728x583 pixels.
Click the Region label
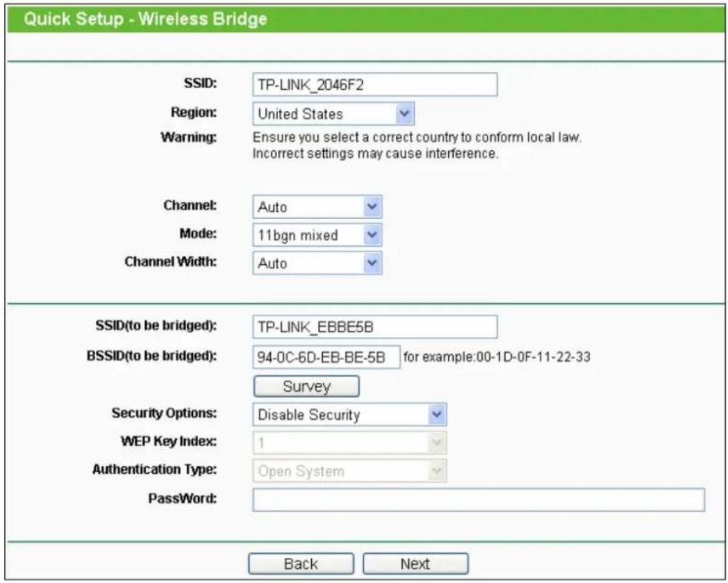point(194,113)
